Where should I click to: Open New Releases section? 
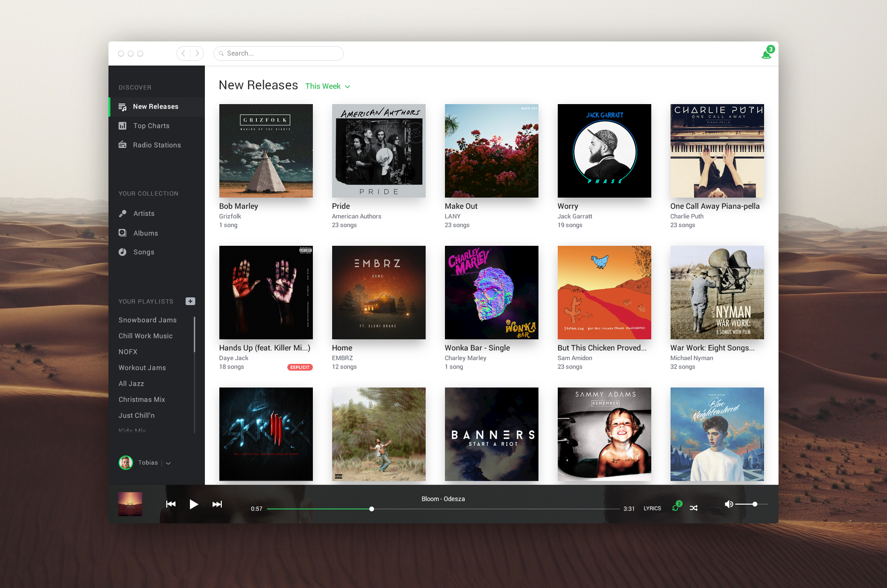pyautogui.click(x=157, y=107)
